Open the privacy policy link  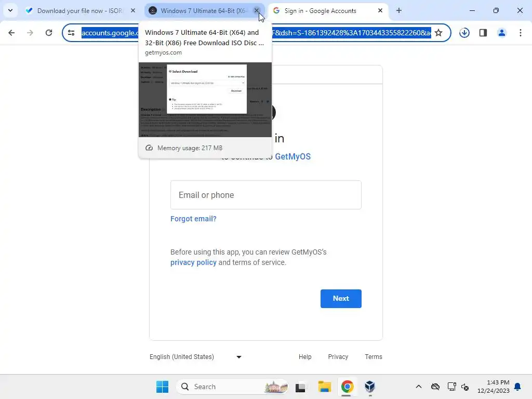click(193, 262)
